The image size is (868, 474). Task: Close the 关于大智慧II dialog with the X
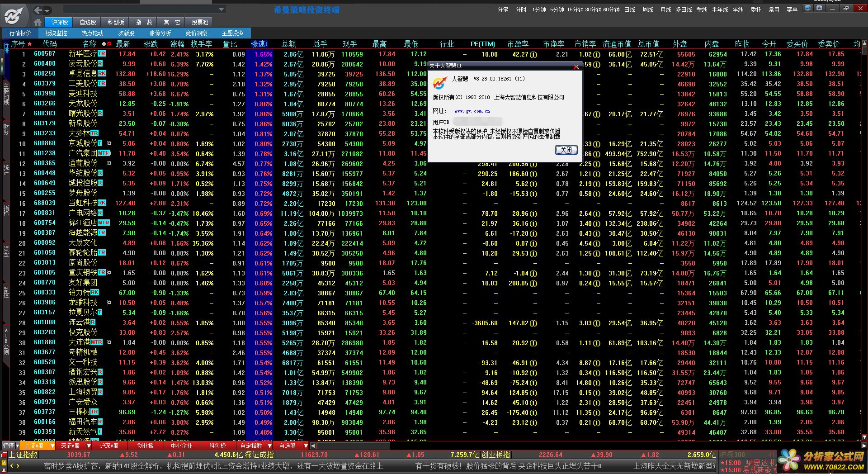(x=576, y=66)
